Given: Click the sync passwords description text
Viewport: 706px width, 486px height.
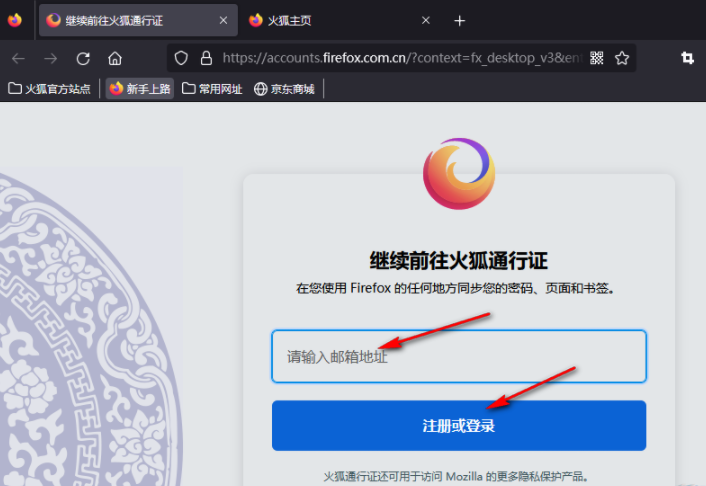Looking at the screenshot, I should point(455,288).
